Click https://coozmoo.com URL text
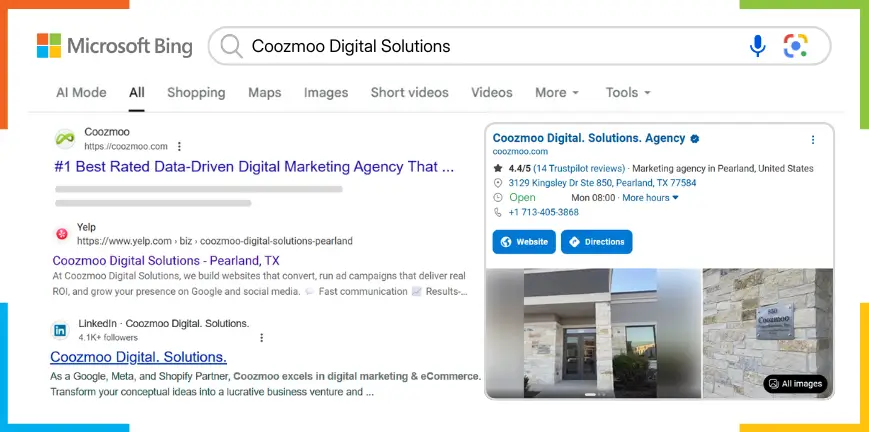 tap(126, 146)
